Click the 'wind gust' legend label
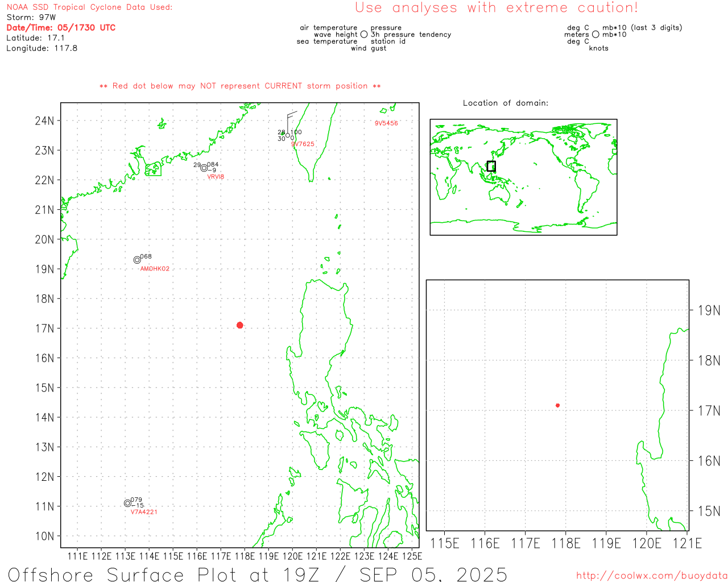The image size is (728, 582). 369,48
